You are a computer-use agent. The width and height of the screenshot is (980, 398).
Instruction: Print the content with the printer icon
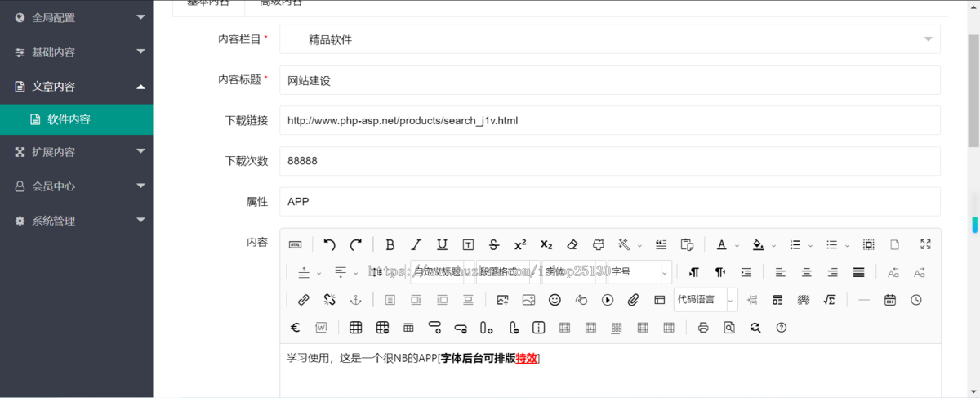pyautogui.click(x=703, y=328)
